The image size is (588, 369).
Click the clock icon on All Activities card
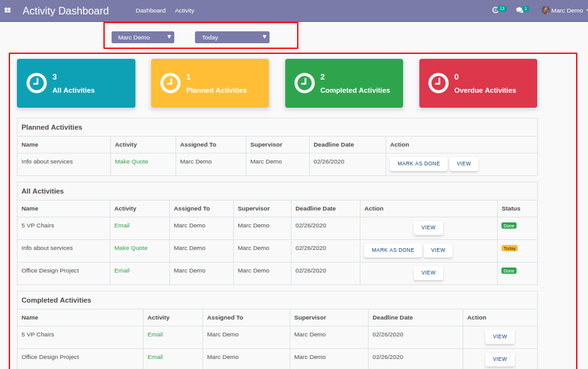click(36, 83)
